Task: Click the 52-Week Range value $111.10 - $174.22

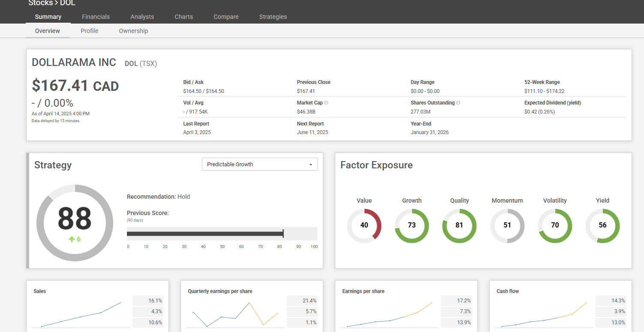Action: 544,91
